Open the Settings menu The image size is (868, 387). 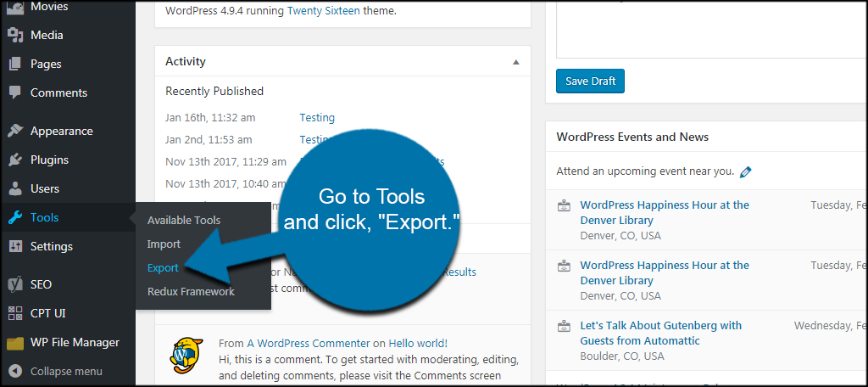point(52,246)
